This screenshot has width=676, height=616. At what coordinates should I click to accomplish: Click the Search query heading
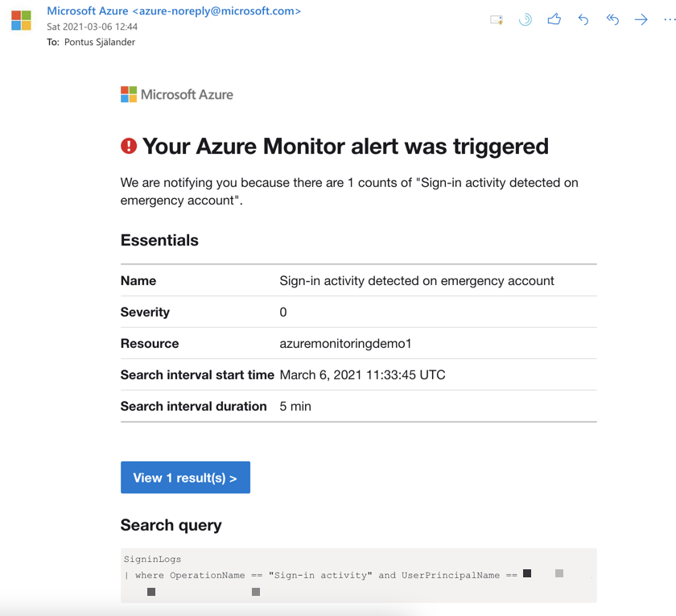[x=171, y=525]
